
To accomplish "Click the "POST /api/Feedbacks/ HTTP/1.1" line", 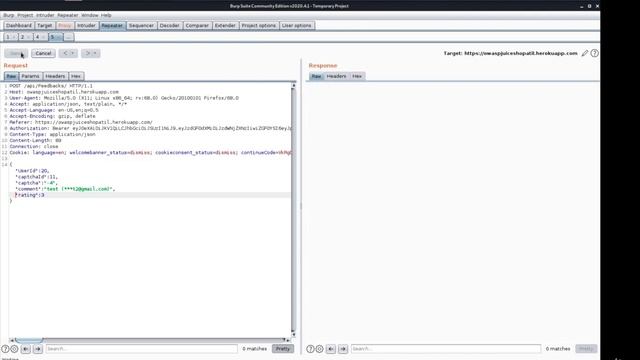I will pos(51,86).
